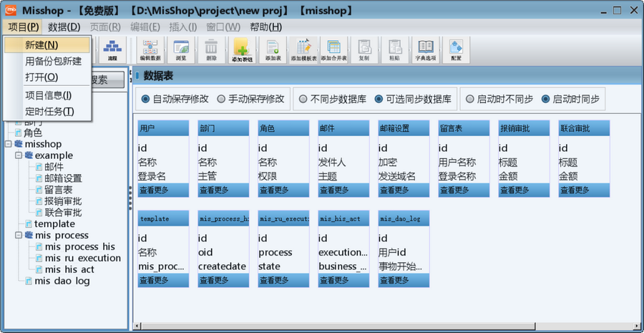Select the mis process group icon
This screenshot has width=644, height=333.
(29, 235)
